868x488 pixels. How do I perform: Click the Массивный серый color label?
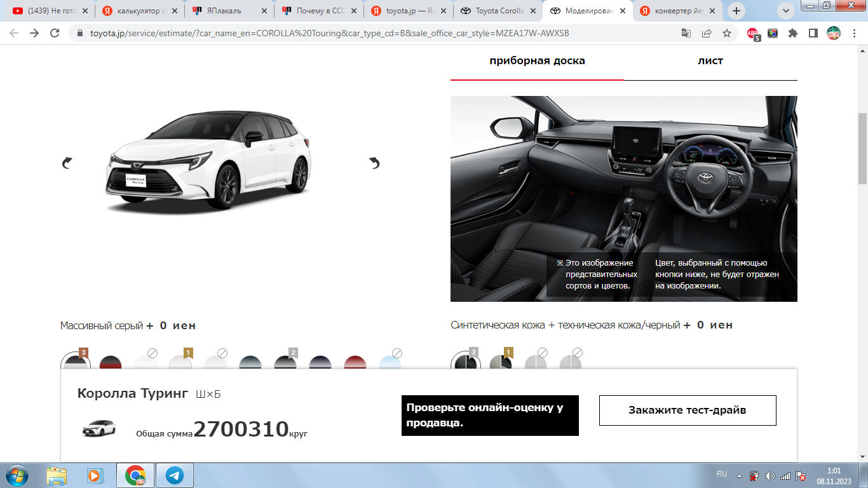(102, 325)
